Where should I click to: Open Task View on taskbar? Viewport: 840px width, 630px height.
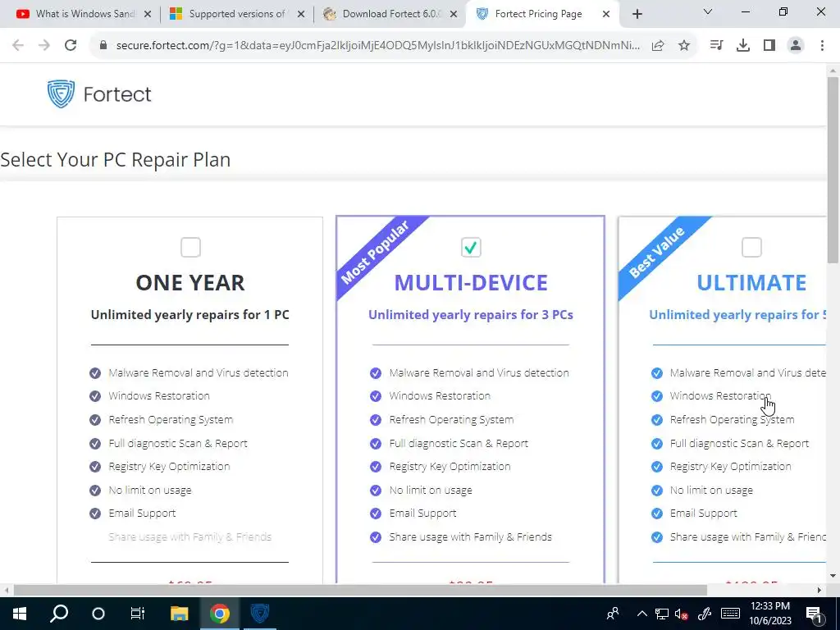(x=138, y=614)
